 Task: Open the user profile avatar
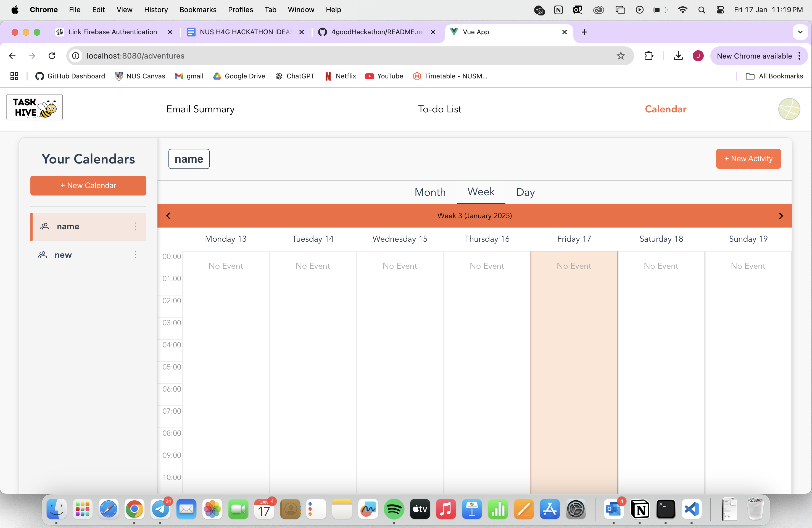[x=789, y=109]
